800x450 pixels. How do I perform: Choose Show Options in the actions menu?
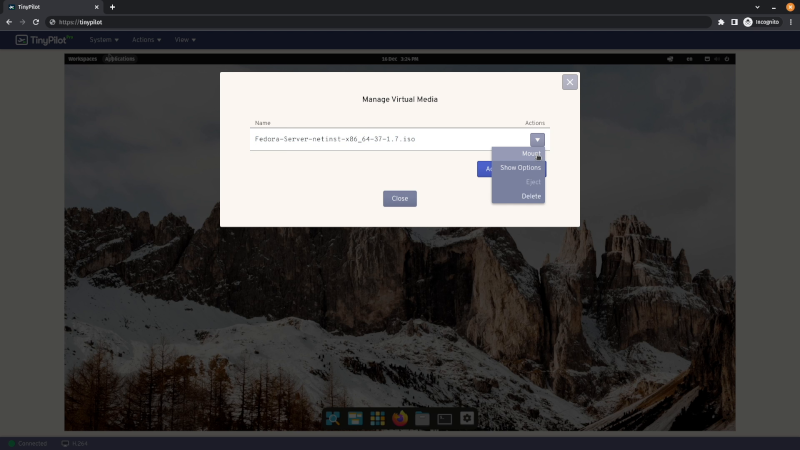[x=520, y=168]
